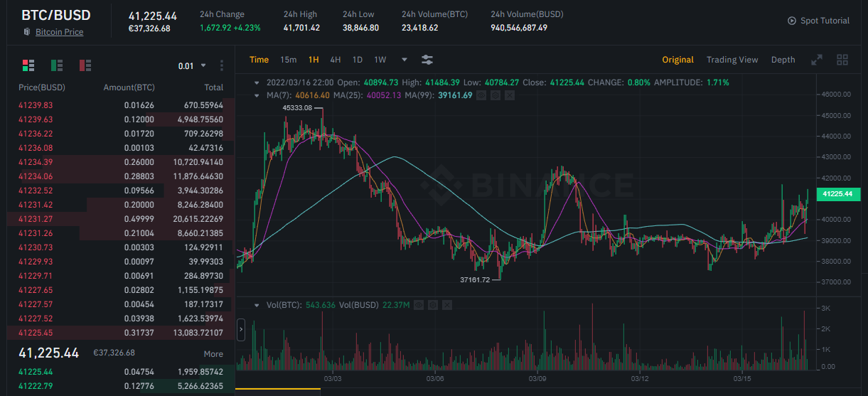Click the book icon beside Bitcoin Price
Image resolution: width=868 pixels, height=396 pixels.
[x=27, y=32]
